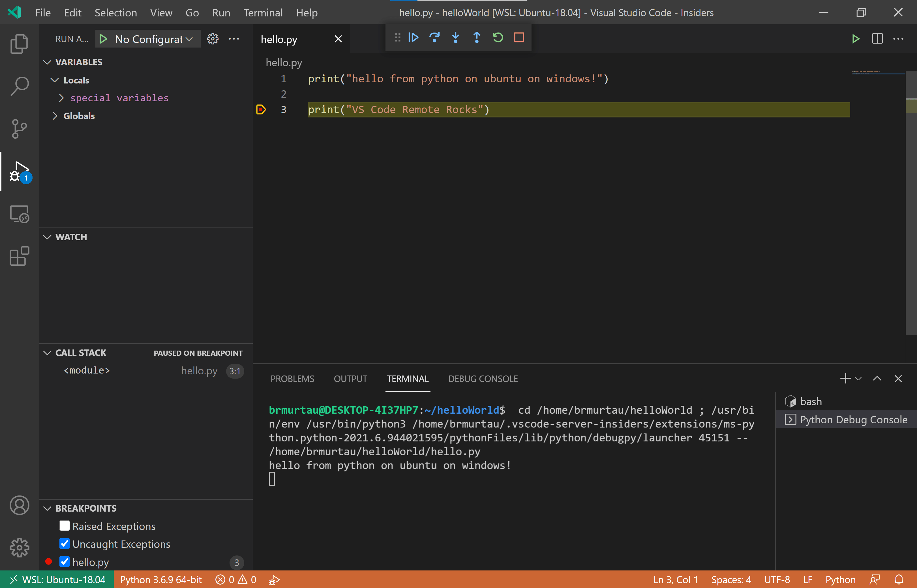Open the Source Control view
The width and height of the screenshot is (917, 588).
pyautogui.click(x=19, y=129)
